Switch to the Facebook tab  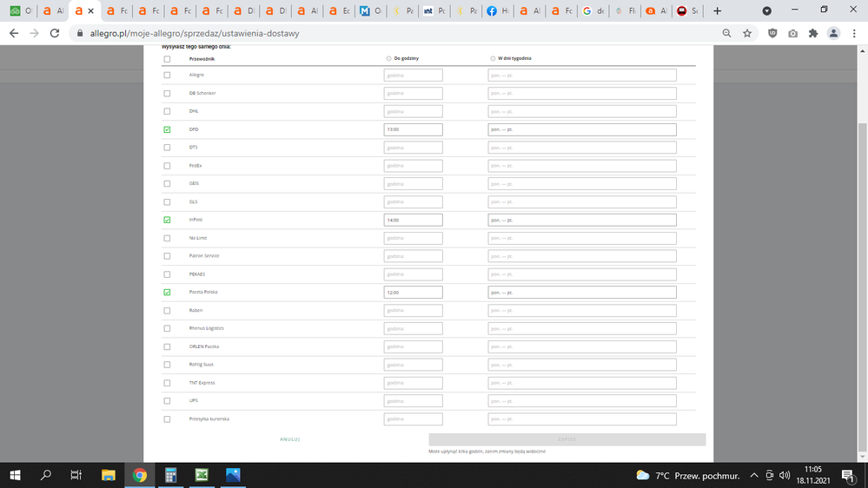click(498, 10)
